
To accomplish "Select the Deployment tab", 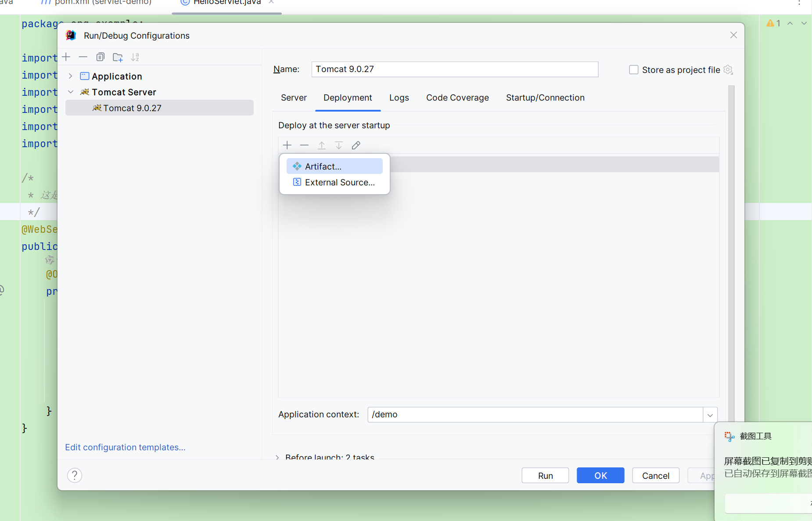I will point(348,98).
